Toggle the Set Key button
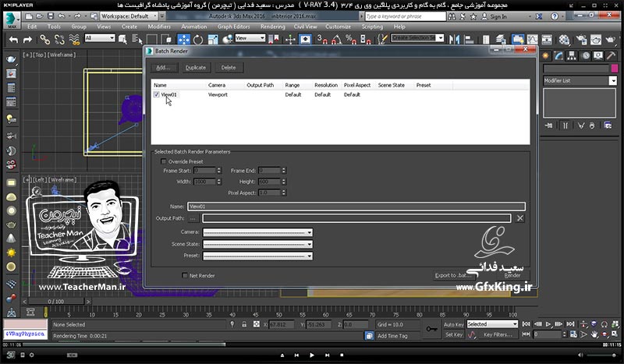 pyautogui.click(x=453, y=334)
